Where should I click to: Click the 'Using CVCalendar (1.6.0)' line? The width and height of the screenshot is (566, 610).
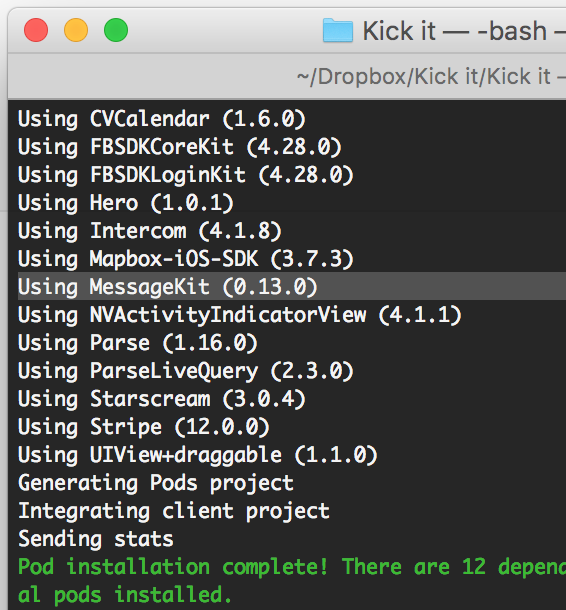[x=162, y=119]
